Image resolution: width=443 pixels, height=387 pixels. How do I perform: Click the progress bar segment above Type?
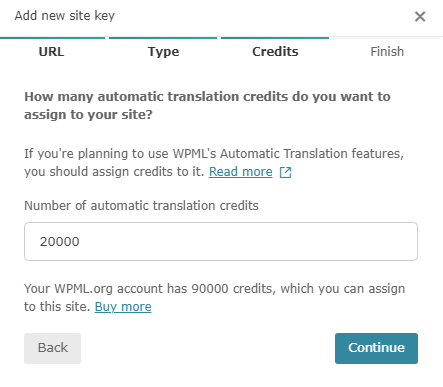tap(163, 38)
